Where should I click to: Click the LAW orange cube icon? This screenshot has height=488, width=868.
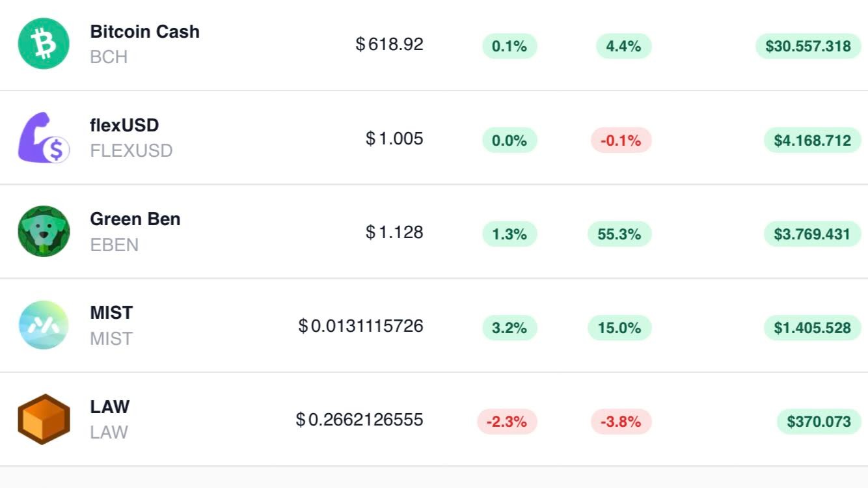[44, 419]
